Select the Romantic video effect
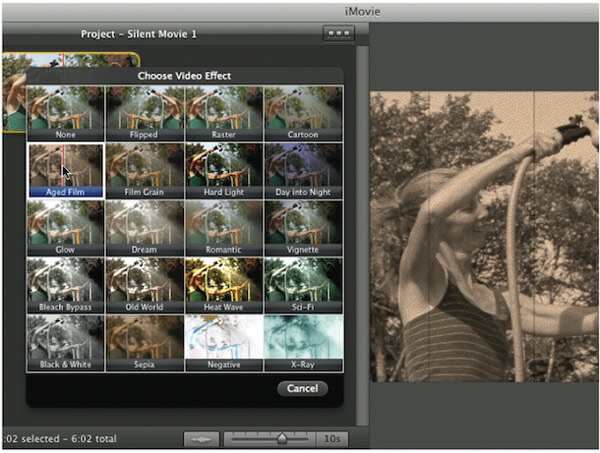The image size is (600, 453). [x=223, y=228]
